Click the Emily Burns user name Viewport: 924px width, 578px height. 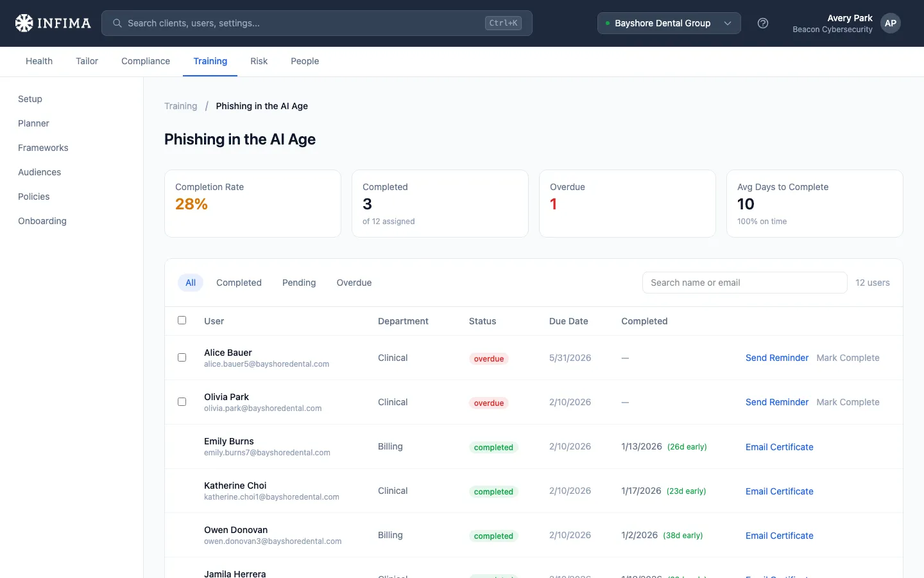(x=229, y=441)
